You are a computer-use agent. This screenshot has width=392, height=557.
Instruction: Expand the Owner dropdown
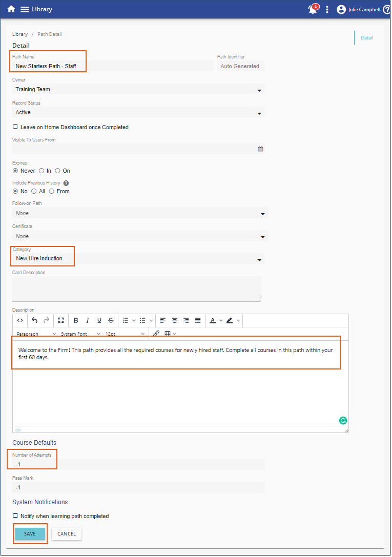pyautogui.click(x=260, y=90)
